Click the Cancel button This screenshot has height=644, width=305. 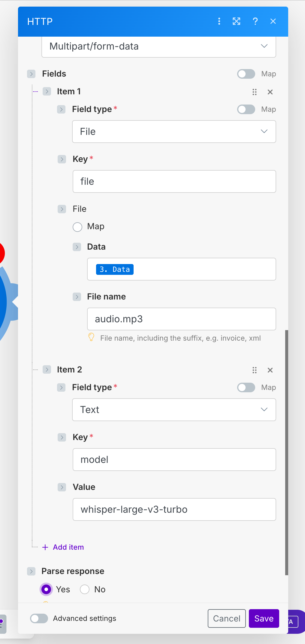[227, 618]
